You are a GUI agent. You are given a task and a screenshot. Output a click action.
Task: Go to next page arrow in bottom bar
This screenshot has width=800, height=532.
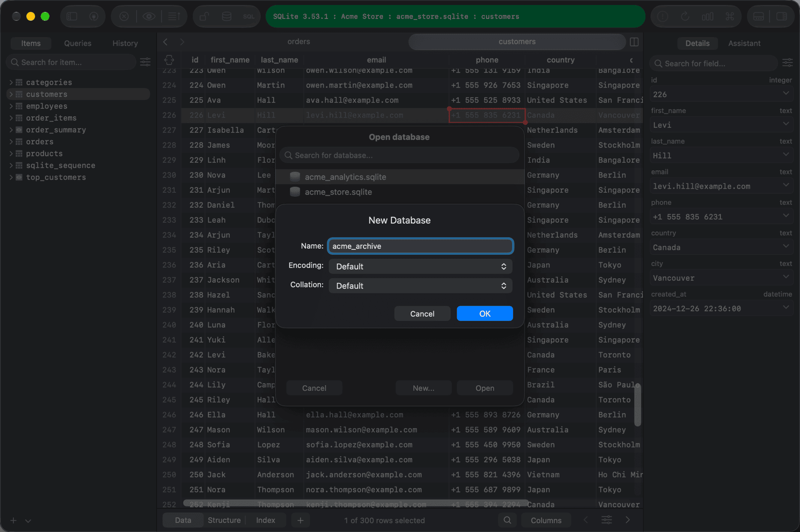pyautogui.click(x=627, y=520)
